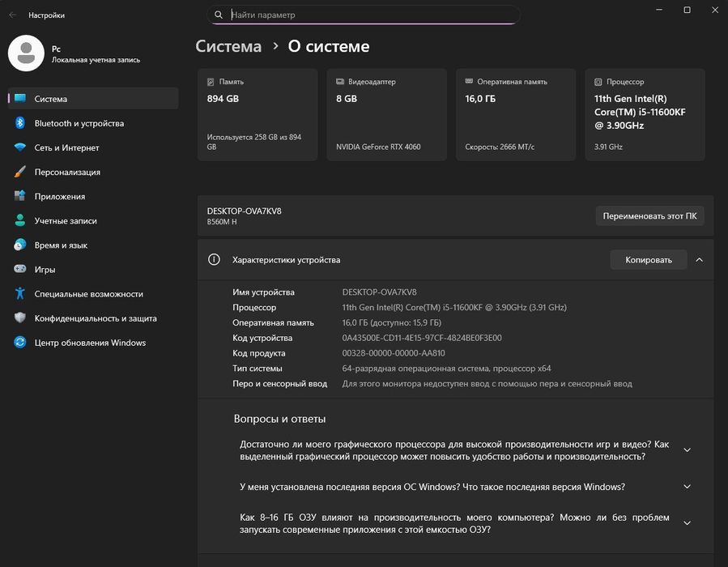Click the Код устройства value 0A43500E
This screenshot has width=728, height=567.
tap(422, 338)
